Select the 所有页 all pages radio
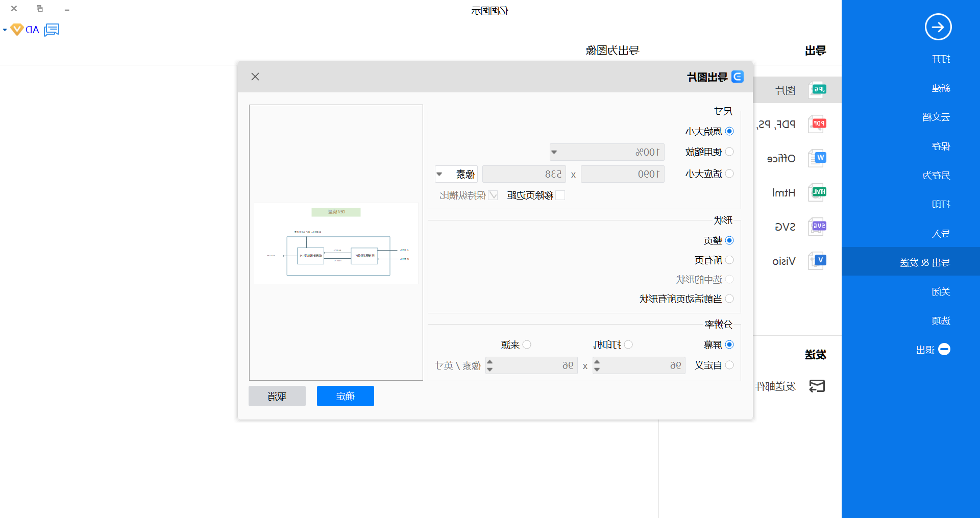The image size is (980, 518). (x=729, y=260)
